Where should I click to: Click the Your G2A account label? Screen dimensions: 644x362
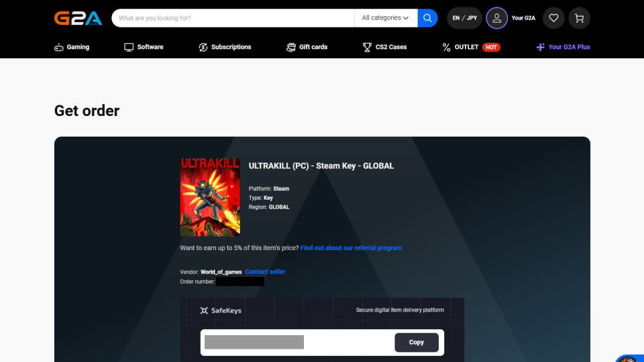(523, 18)
